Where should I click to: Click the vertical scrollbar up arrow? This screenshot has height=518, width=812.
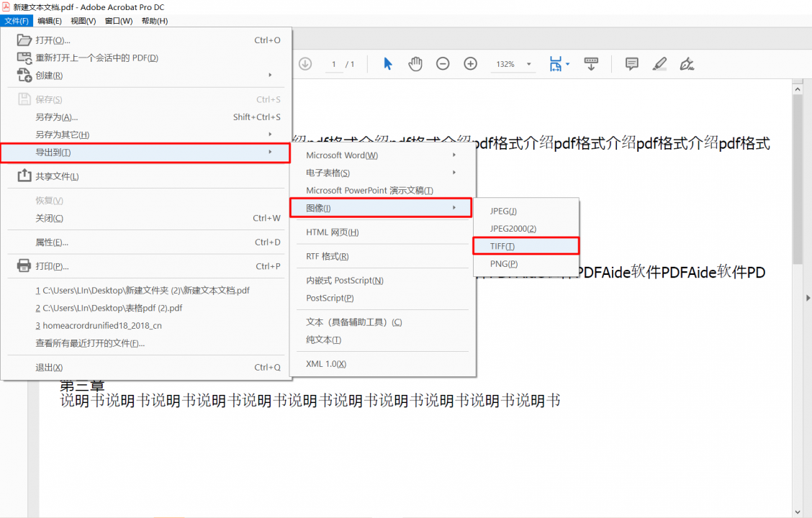(798, 89)
